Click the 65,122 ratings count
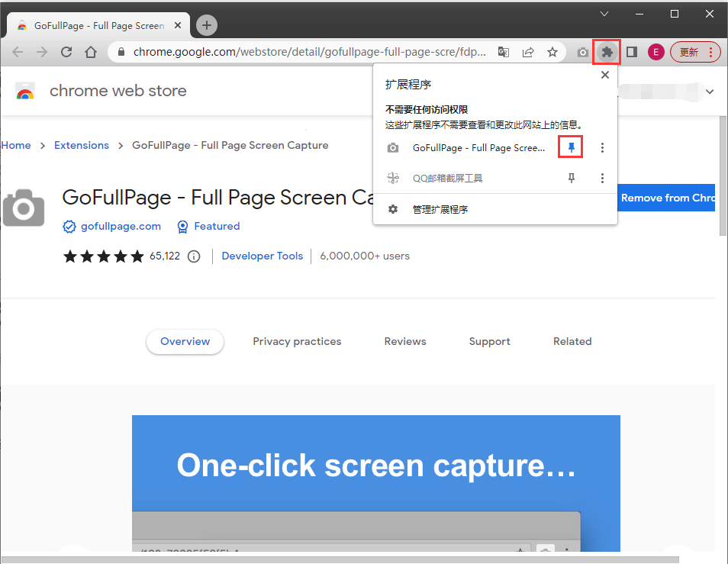The width and height of the screenshot is (728, 564). pos(165,256)
